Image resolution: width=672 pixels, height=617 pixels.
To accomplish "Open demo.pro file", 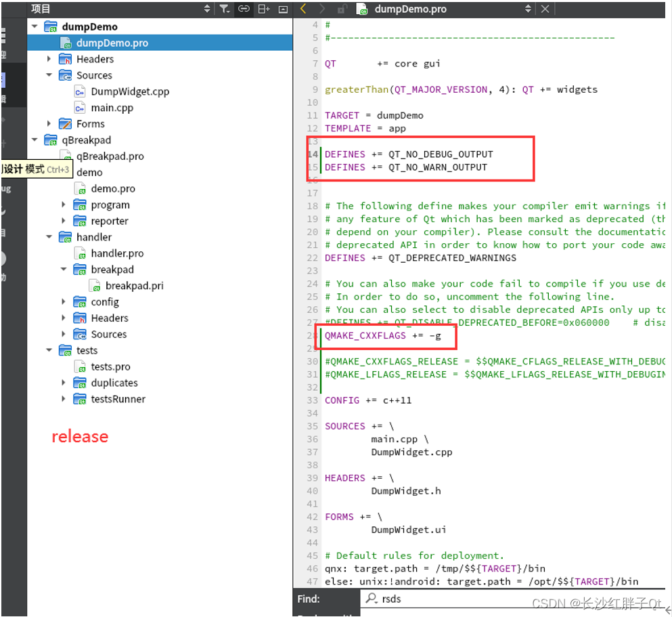I will click(x=113, y=189).
